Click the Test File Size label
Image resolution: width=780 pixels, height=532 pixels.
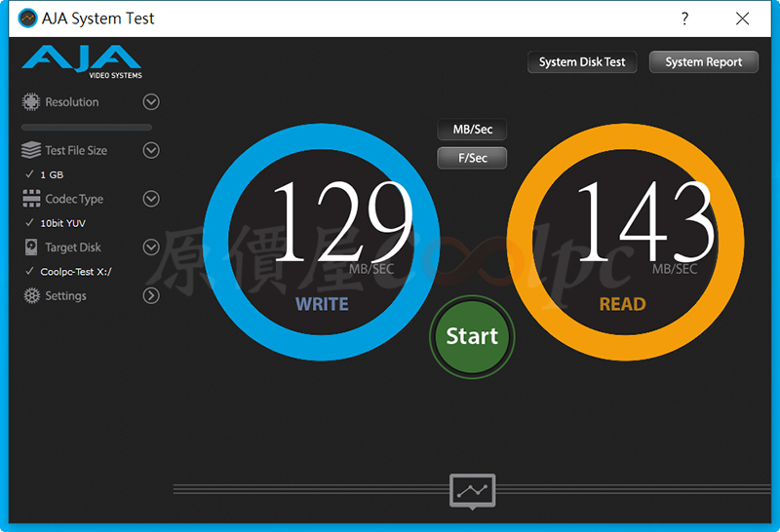point(76,150)
